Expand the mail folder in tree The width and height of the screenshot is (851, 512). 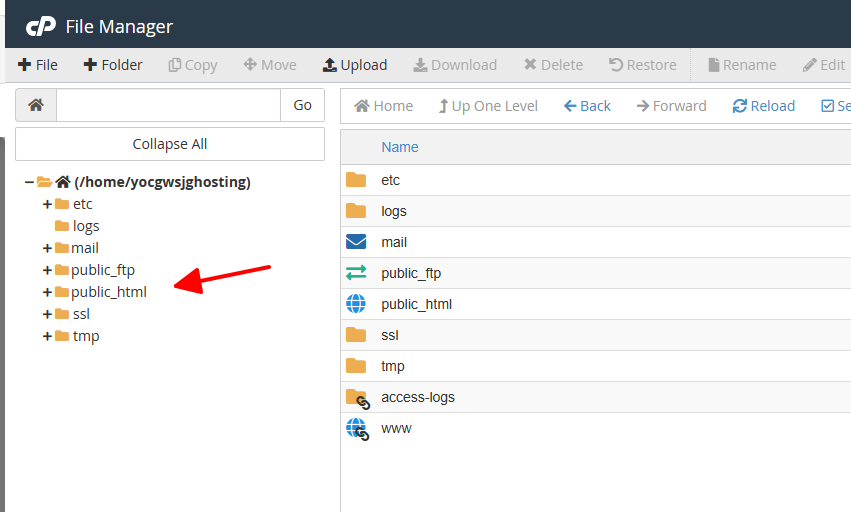(47, 248)
